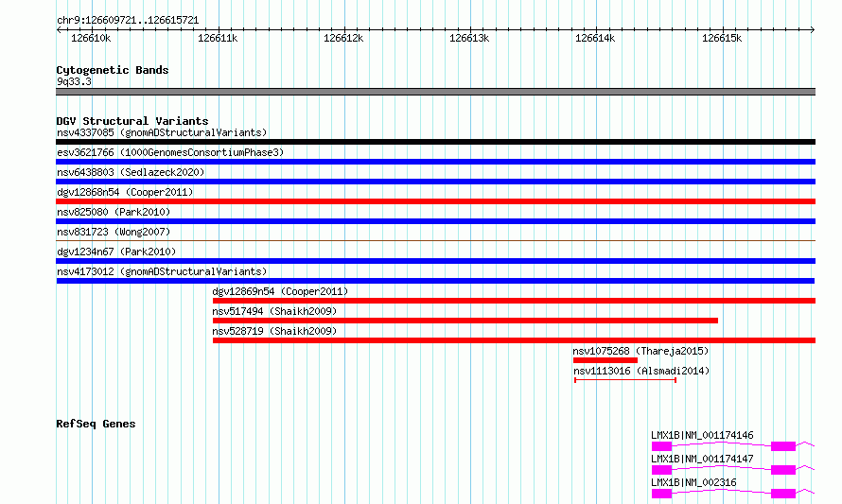Click first exon block of LMX1B|NM_001174147
The image size is (842, 504).
point(661,470)
